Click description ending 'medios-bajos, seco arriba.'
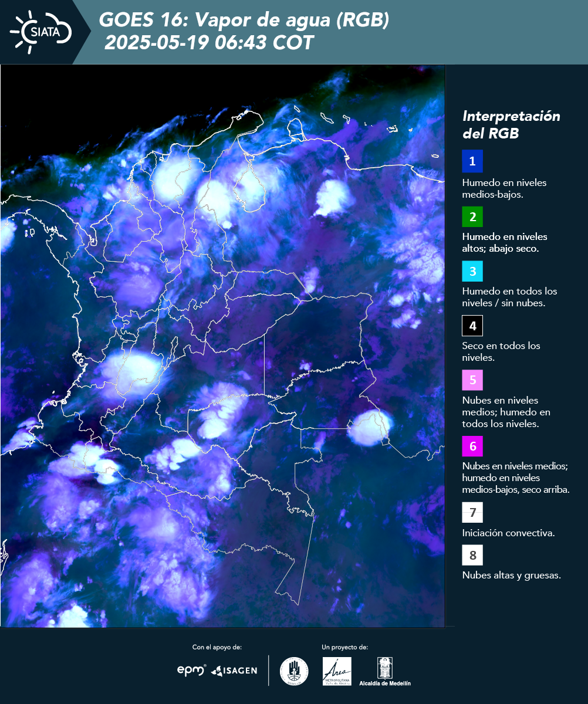Viewport: 588px width, 704px height. 516,478
